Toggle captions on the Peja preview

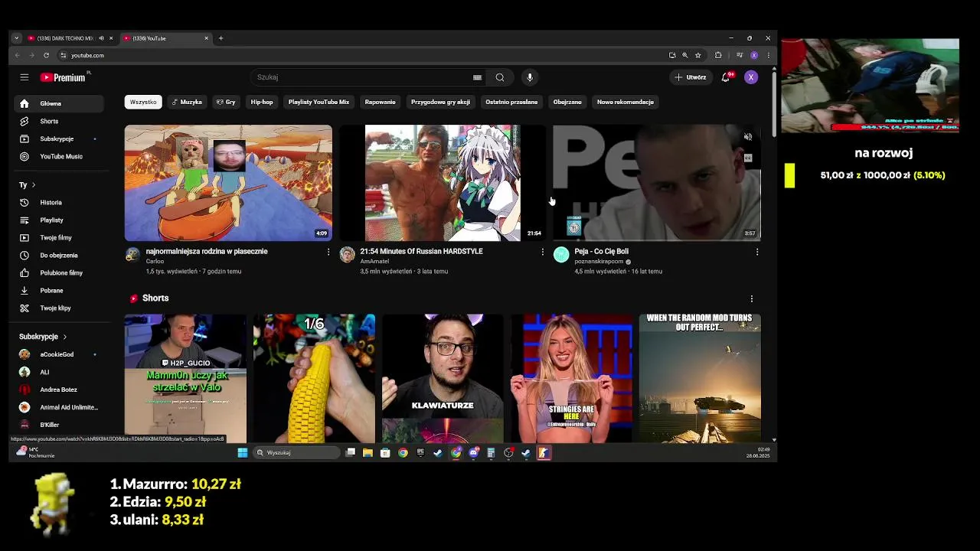(x=748, y=158)
